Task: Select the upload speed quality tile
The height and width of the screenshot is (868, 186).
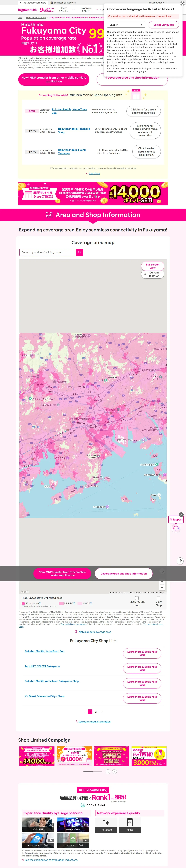Action: (x=73, y=841)
